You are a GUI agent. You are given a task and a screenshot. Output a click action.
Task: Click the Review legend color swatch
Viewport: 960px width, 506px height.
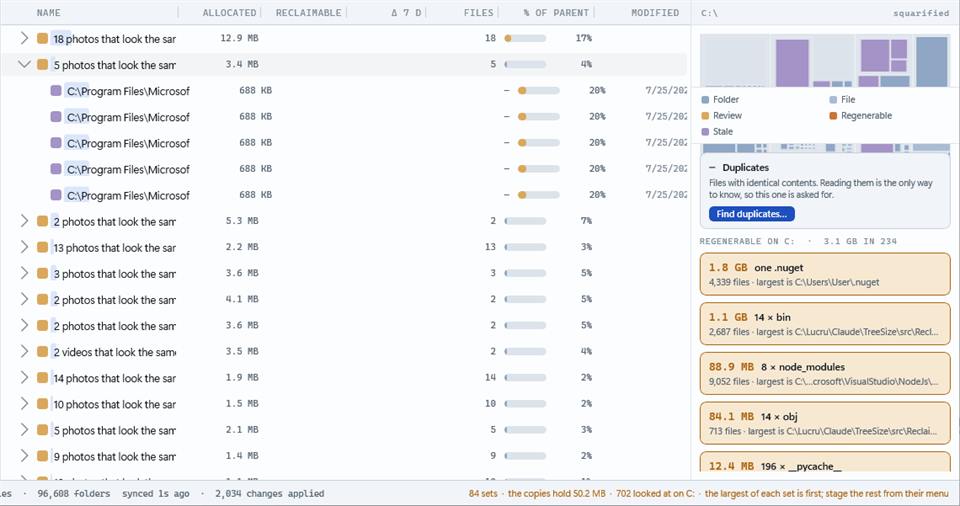click(x=705, y=116)
